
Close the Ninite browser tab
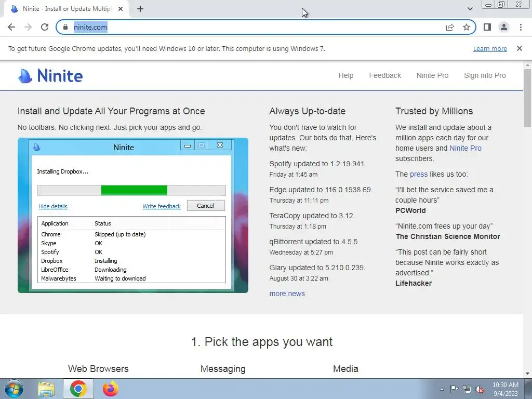click(121, 9)
